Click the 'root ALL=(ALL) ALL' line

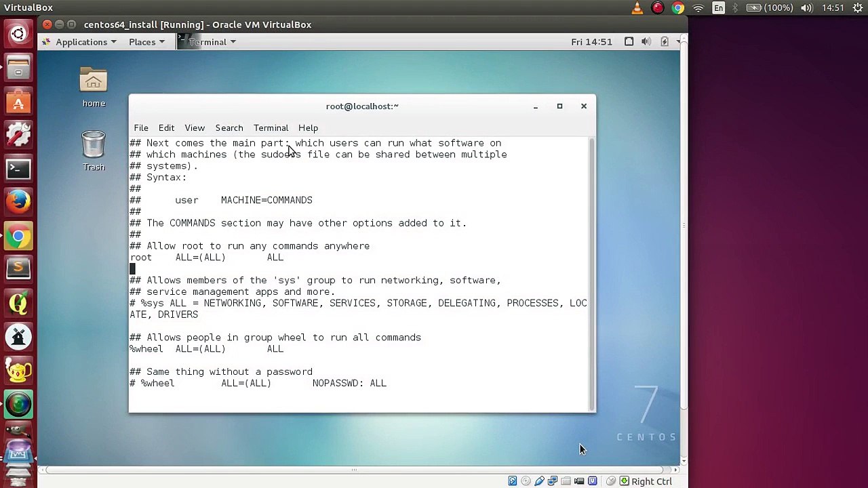[207, 258]
